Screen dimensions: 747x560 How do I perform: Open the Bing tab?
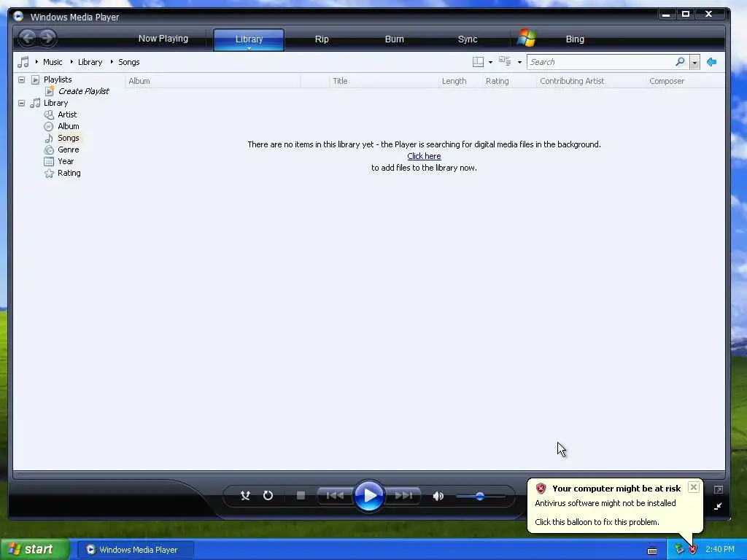tap(575, 39)
